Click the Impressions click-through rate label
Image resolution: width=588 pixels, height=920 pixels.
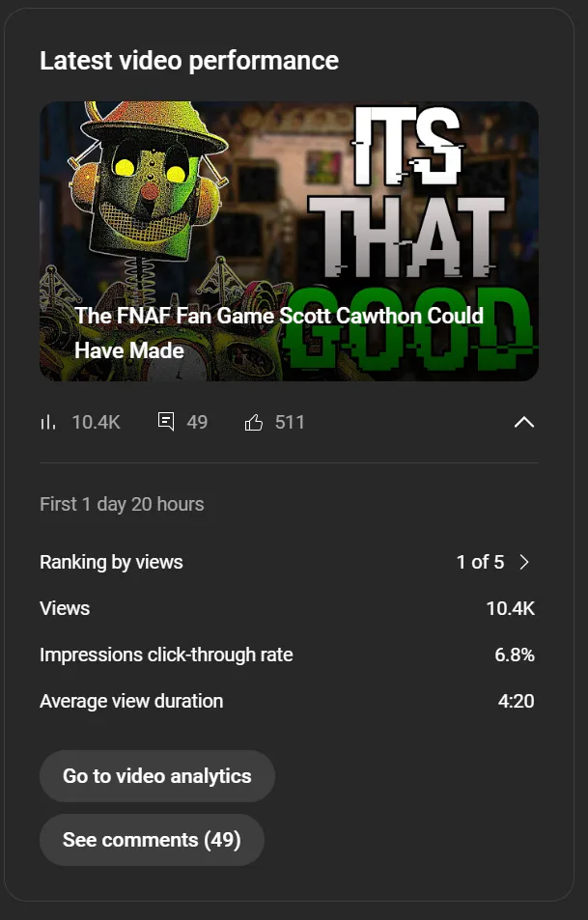point(166,655)
